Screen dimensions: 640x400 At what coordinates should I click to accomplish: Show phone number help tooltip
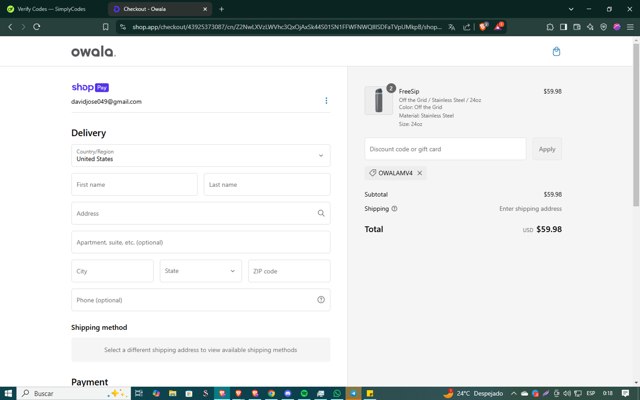pos(321,300)
